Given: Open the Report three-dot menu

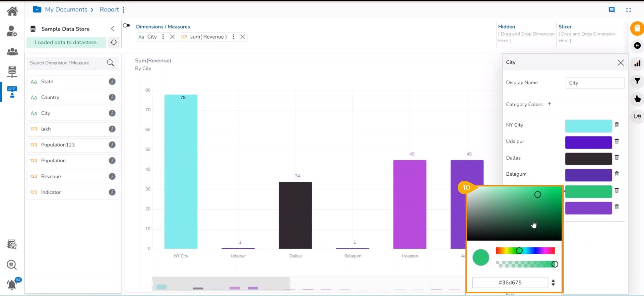Looking at the screenshot, I should click(x=123, y=10).
